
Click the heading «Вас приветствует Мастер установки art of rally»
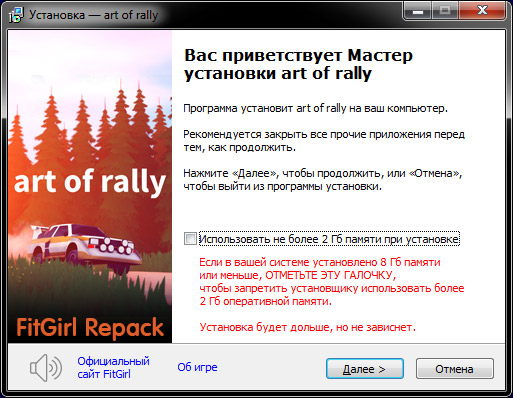click(298, 64)
